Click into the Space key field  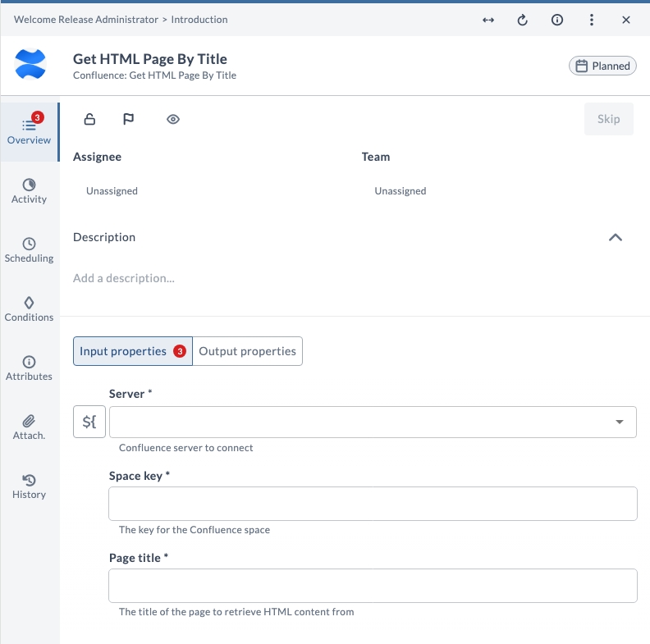[373, 504]
